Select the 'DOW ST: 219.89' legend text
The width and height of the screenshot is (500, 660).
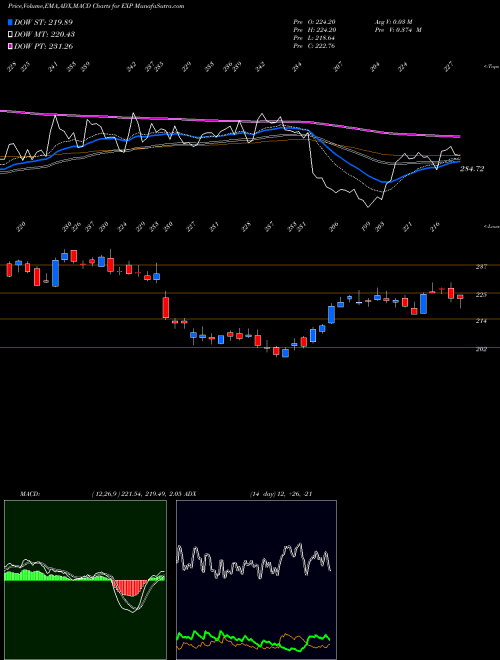[x=44, y=22]
